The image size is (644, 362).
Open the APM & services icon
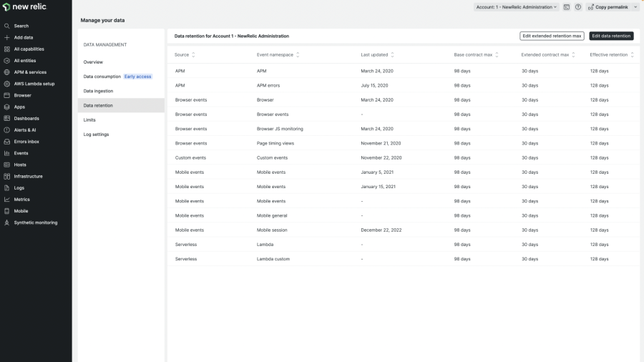pos(7,72)
